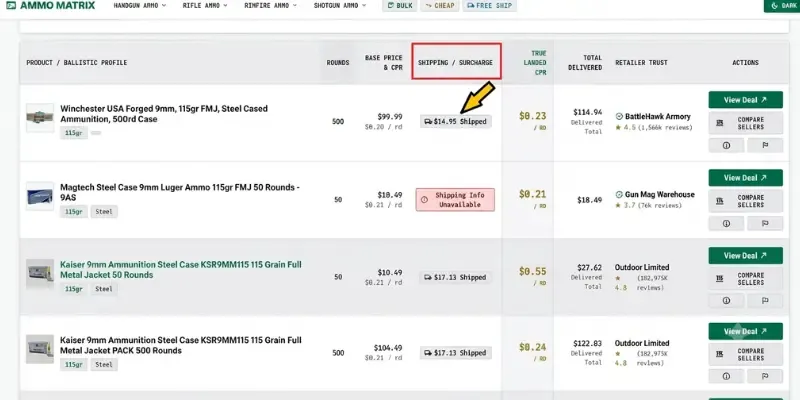Toggle Dark mode

click(782, 6)
